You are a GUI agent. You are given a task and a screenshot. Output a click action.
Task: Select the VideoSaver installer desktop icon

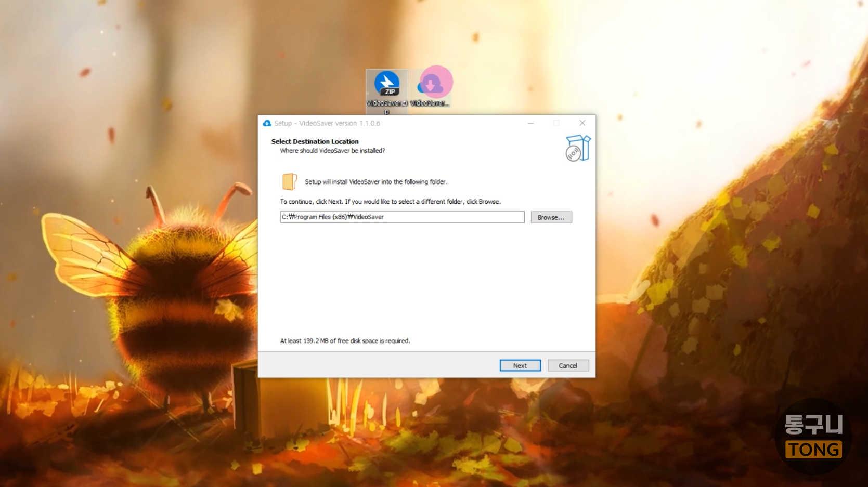[430, 88]
